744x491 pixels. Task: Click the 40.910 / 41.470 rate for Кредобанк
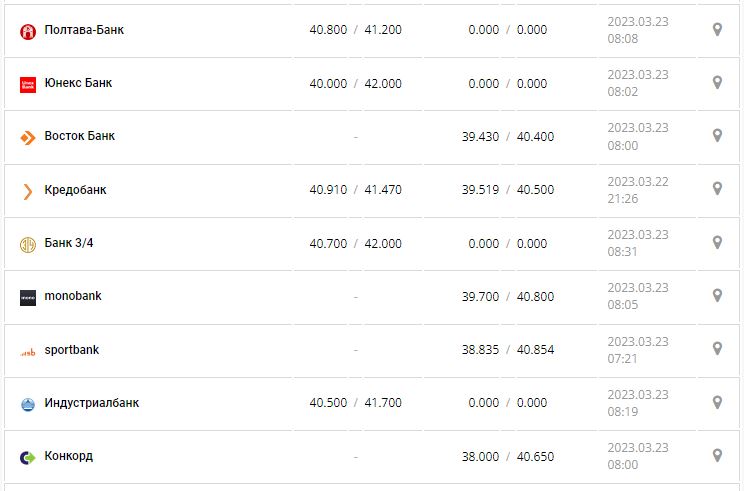point(355,189)
